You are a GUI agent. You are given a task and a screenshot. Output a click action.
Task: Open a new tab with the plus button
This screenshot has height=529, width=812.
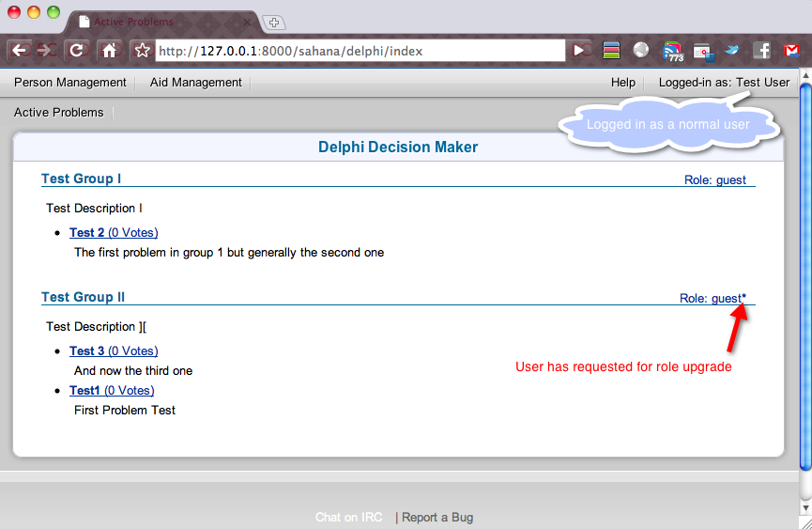tap(273, 23)
